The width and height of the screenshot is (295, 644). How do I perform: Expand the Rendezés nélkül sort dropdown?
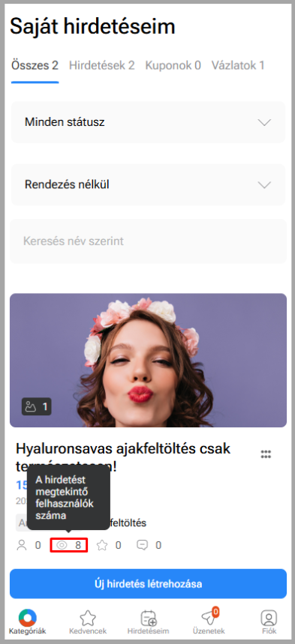148,185
